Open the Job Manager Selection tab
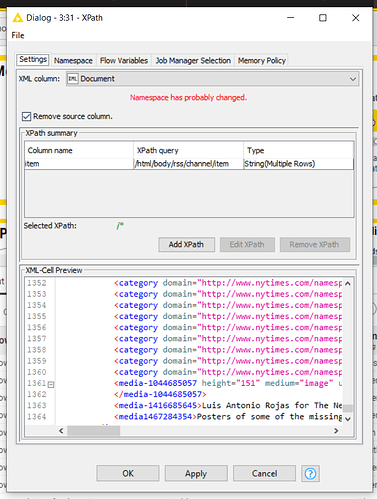Image resolution: width=377 pixels, height=499 pixels. (193, 61)
